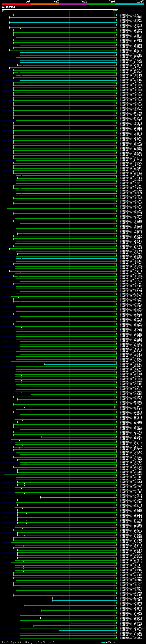The width and height of the screenshot is (146, 644).
Task: Select the UniRef100_Q4N4S2 label
Action: [131, 414]
